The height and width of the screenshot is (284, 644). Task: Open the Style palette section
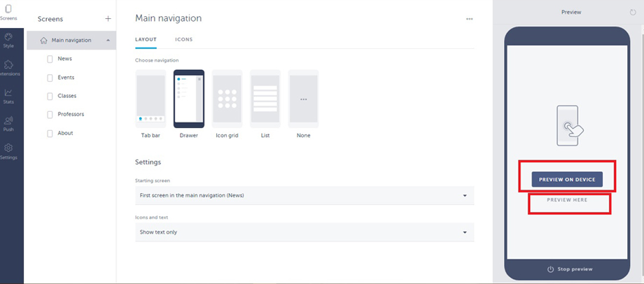(x=8, y=41)
